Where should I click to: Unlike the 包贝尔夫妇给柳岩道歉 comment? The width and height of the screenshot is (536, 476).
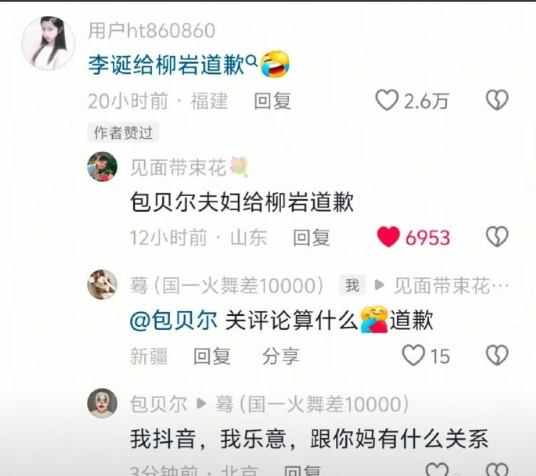(388, 237)
